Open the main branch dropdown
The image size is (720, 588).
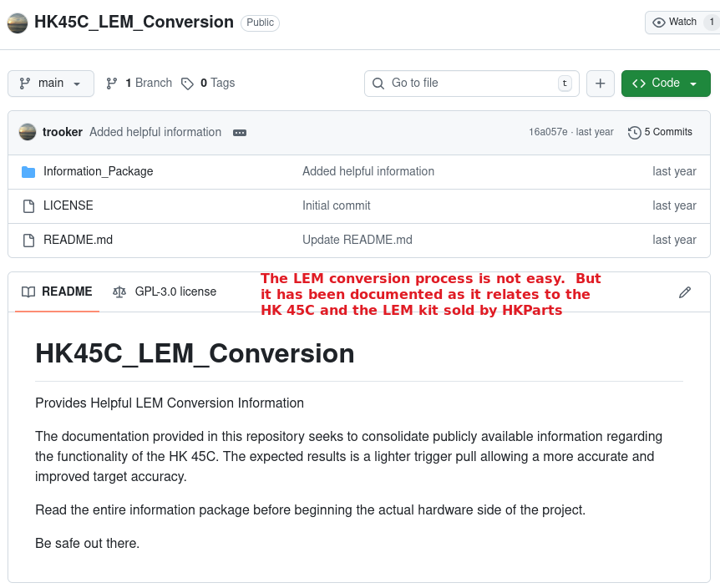pos(50,84)
